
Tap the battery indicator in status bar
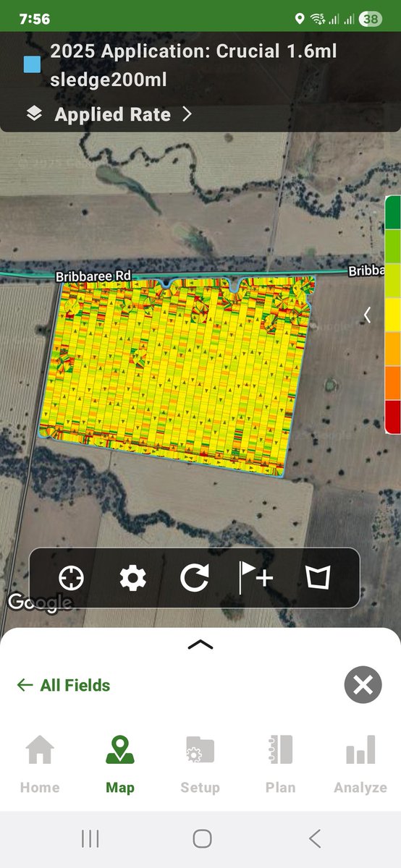[371, 20]
